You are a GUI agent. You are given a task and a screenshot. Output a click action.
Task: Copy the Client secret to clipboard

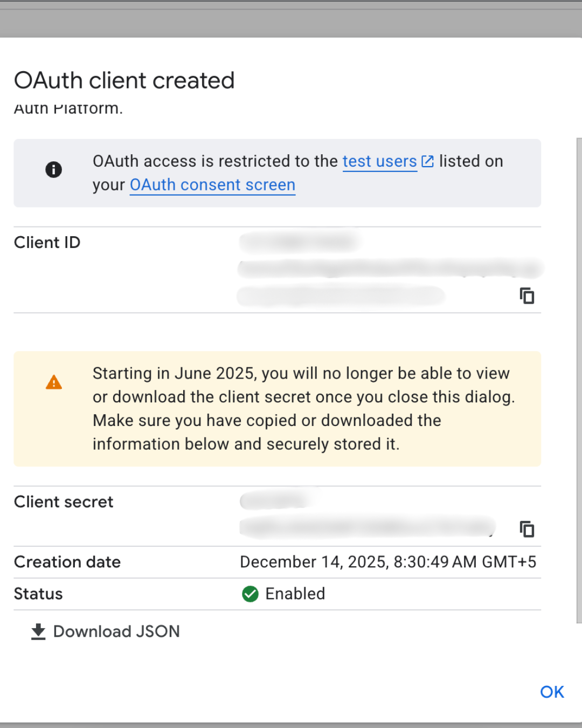pyautogui.click(x=526, y=529)
